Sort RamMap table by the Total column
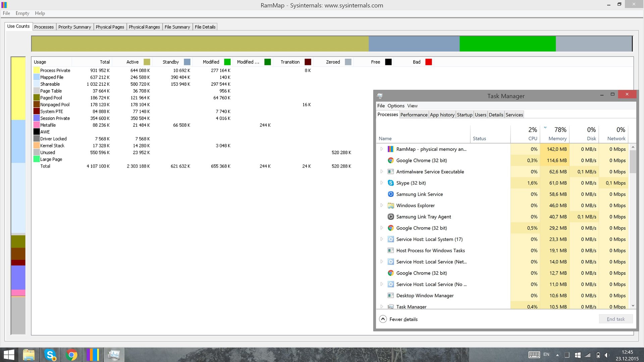Viewport: 644px width, 362px height. pyautogui.click(x=92, y=62)
